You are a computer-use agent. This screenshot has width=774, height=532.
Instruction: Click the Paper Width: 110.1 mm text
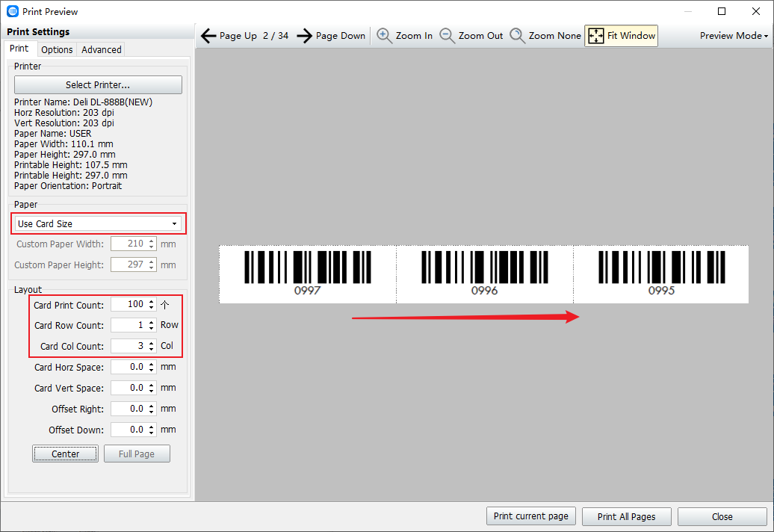pos(64,144)
